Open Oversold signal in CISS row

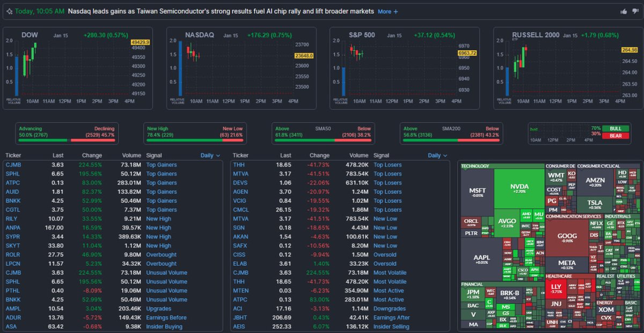point(385,255)
